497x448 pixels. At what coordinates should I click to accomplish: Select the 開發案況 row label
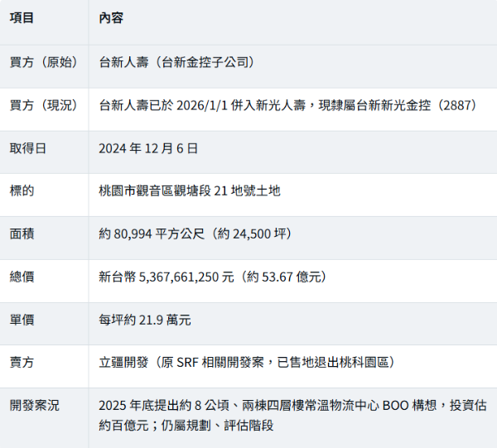click(34, 406)
